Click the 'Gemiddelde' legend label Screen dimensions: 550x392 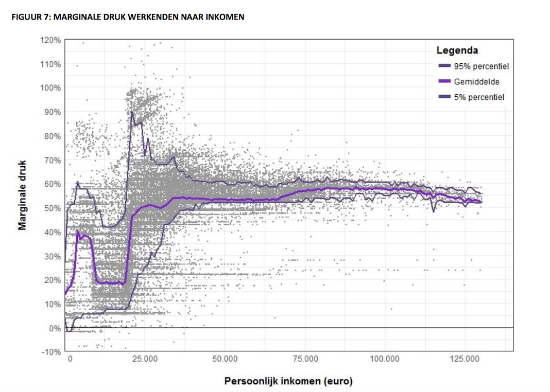477,82
